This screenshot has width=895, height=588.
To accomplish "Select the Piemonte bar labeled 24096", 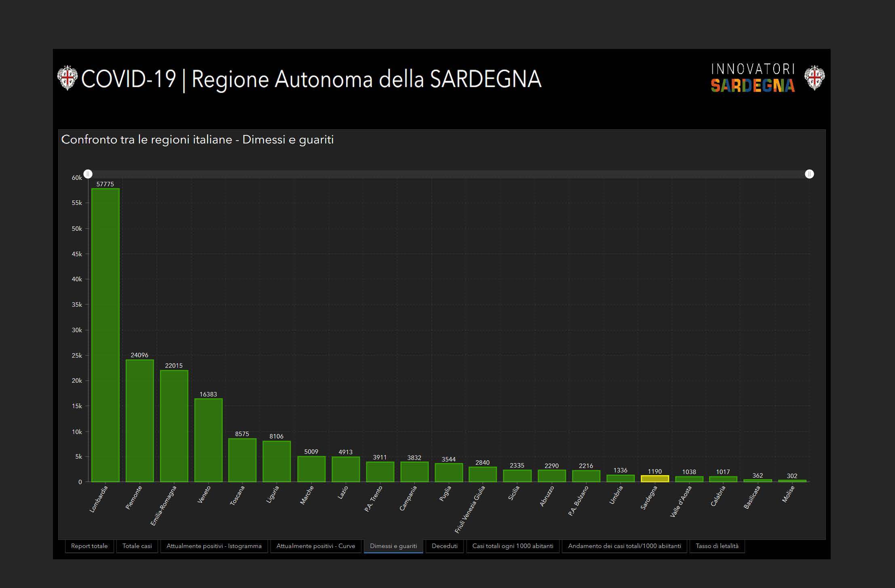I will (140, 420).
